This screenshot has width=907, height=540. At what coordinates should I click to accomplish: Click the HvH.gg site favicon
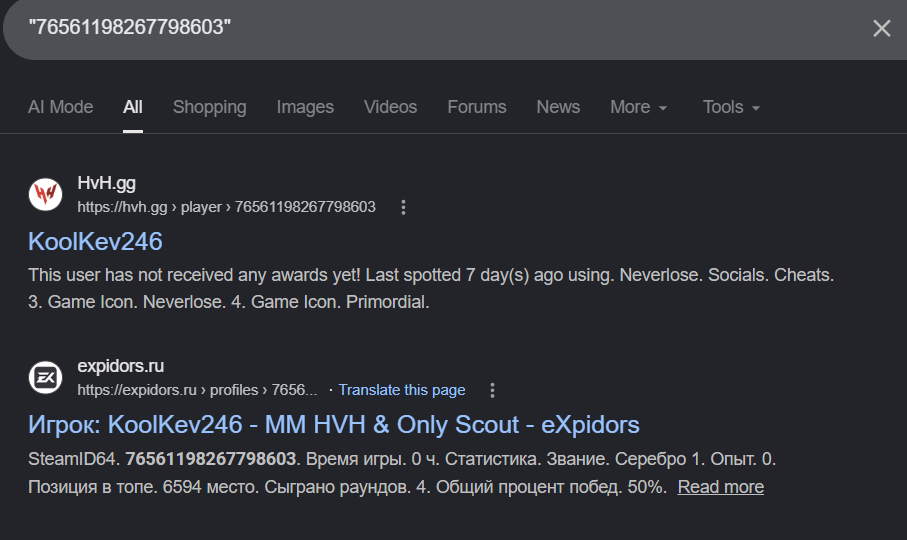[45, 194]
